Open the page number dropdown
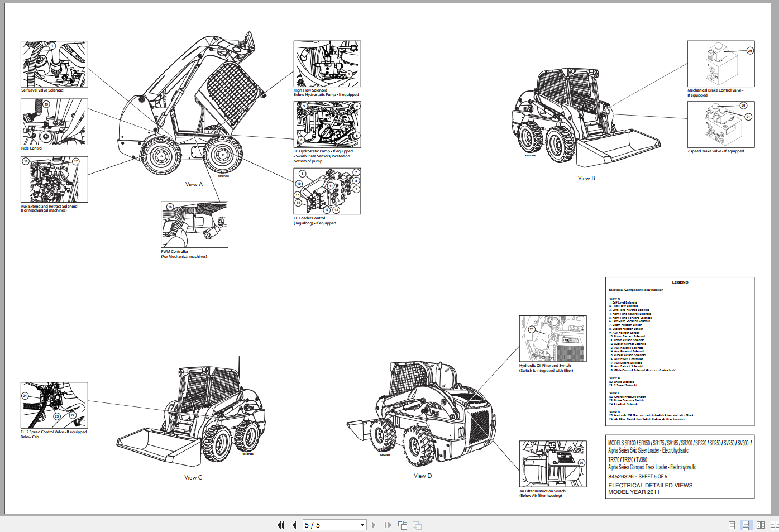Viewport: 779px width, 532px height. pos(362,525)
